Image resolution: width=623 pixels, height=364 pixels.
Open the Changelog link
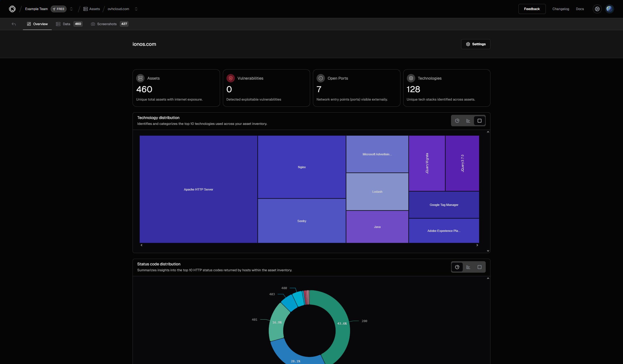click(x=561, y=9)
